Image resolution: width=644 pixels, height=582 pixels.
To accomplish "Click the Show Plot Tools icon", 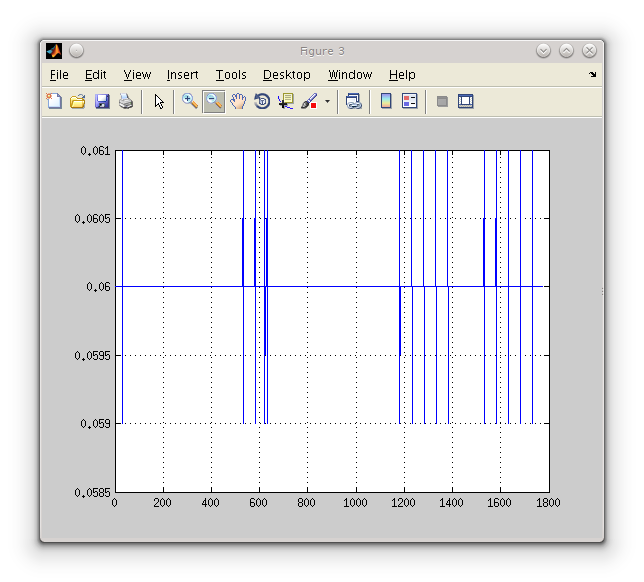I will click(465, 101).
